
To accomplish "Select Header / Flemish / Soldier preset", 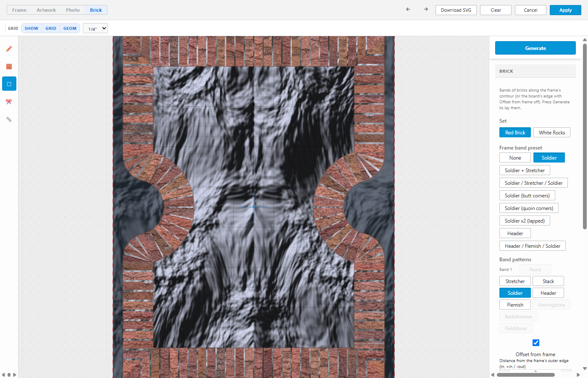I will (x=533, y=246).
